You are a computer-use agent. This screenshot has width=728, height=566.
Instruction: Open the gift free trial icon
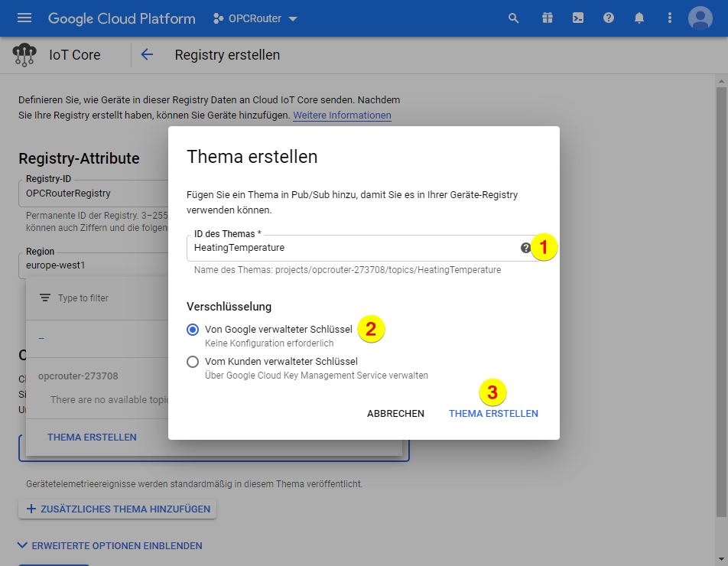546,18
